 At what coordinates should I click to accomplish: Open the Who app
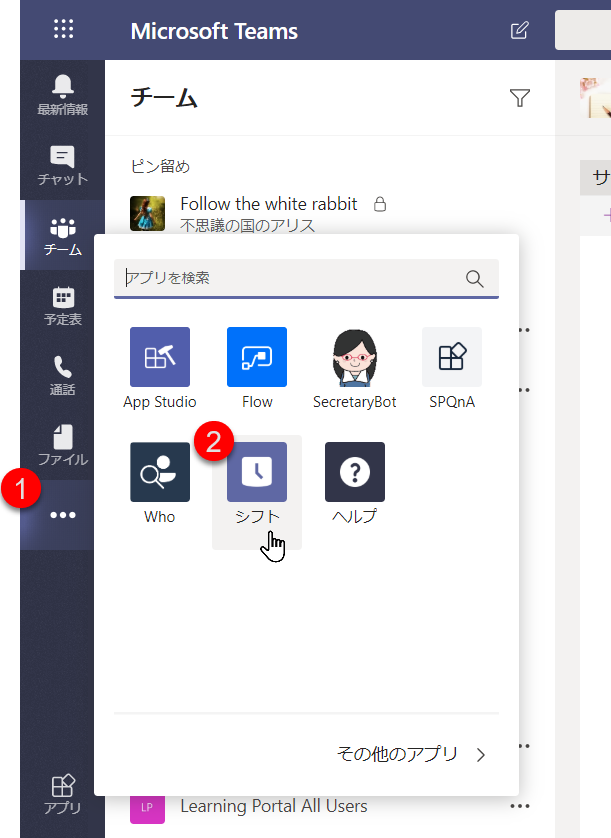point(160,484)
